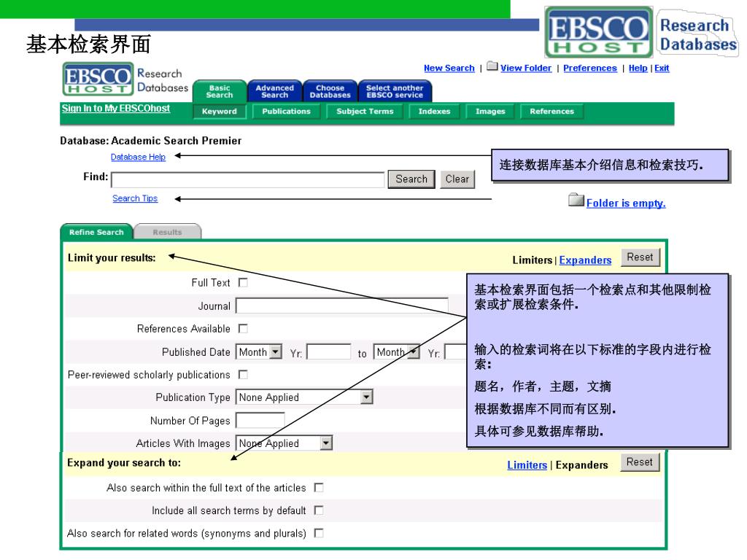This screenshot has width=747, height=560.
Task: Click Sign In to My EBSCOhost
Action: (x=116, y=109)
